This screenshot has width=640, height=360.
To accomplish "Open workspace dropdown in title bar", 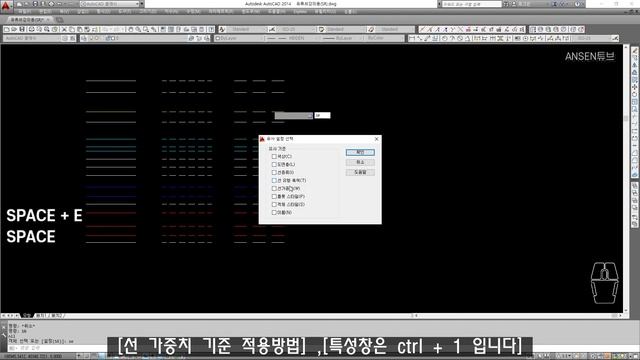I will click(109, 4).
